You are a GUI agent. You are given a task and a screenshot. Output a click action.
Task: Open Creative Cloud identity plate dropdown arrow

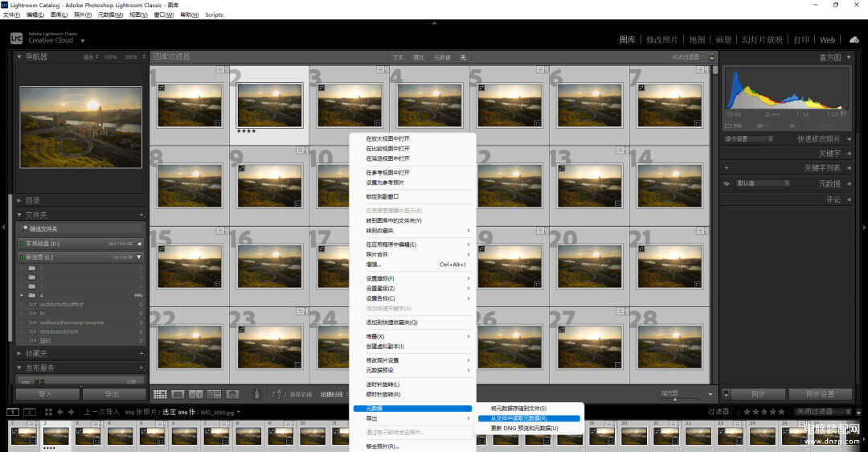click(83, 40)
